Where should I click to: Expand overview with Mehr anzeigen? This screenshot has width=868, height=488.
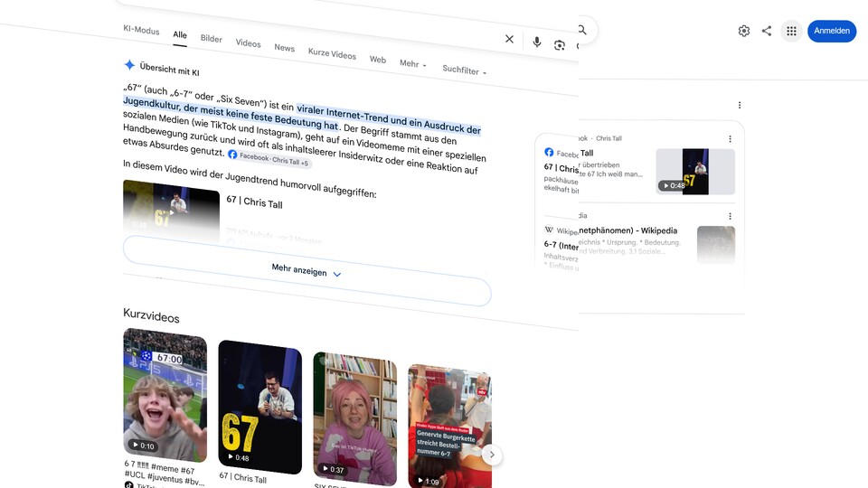pyautogui.click(x=307, y=270)
